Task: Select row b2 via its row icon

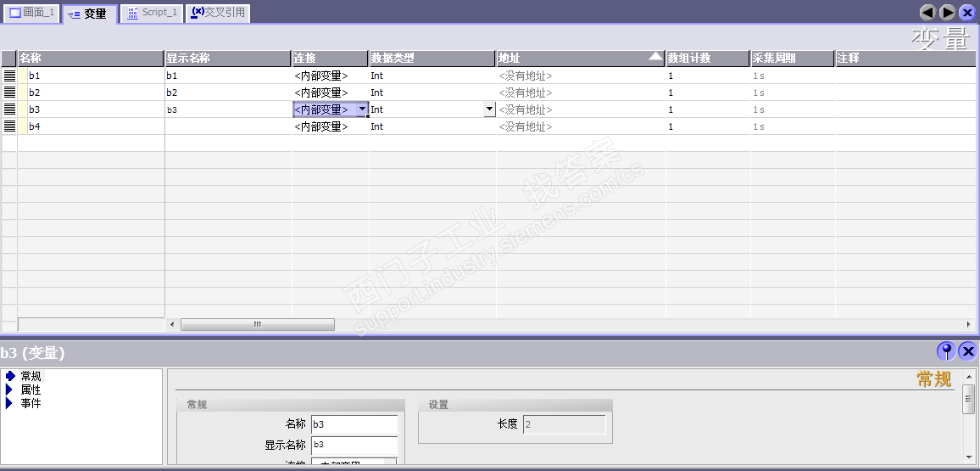Action: [9, 93]
